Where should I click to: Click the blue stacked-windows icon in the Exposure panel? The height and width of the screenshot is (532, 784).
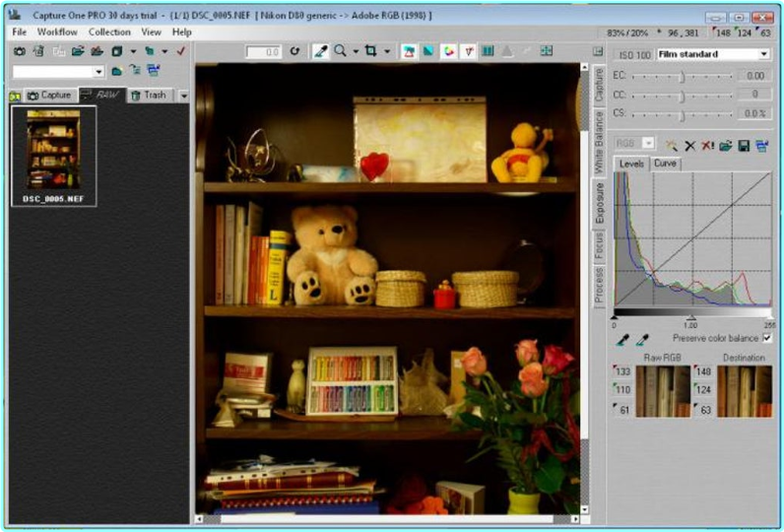(762, 146)
